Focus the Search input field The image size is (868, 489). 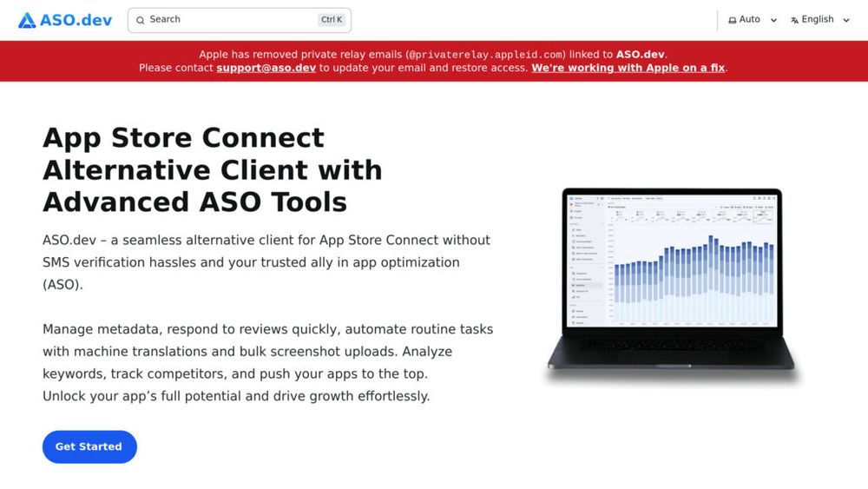coord(240,20)
